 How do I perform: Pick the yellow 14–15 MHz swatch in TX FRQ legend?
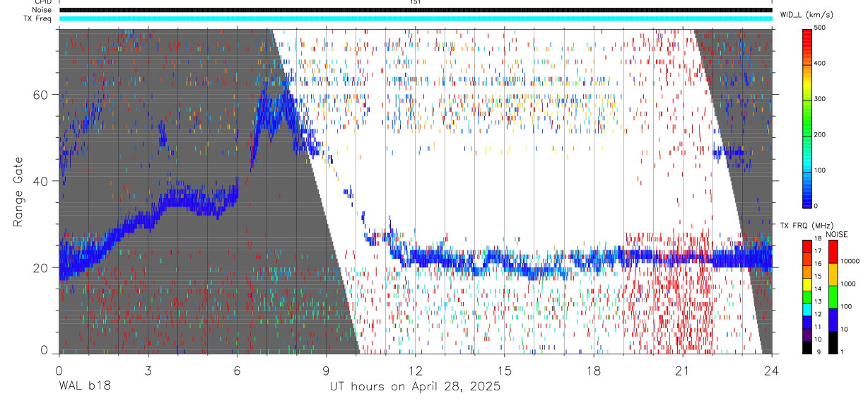point(807,284)
